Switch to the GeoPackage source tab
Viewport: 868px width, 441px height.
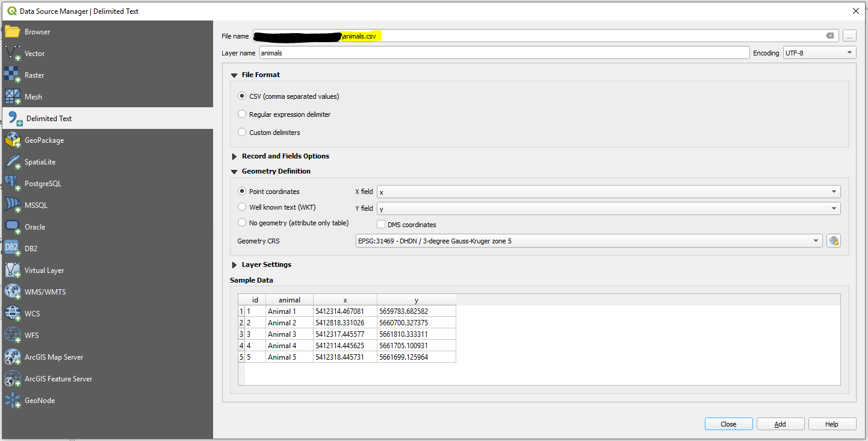click(108, 140)
